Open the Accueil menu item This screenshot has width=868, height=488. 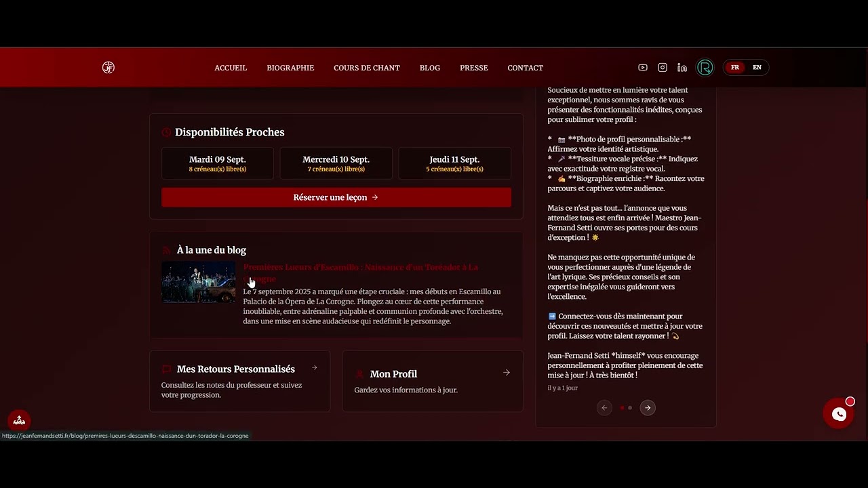click(231, 68)
